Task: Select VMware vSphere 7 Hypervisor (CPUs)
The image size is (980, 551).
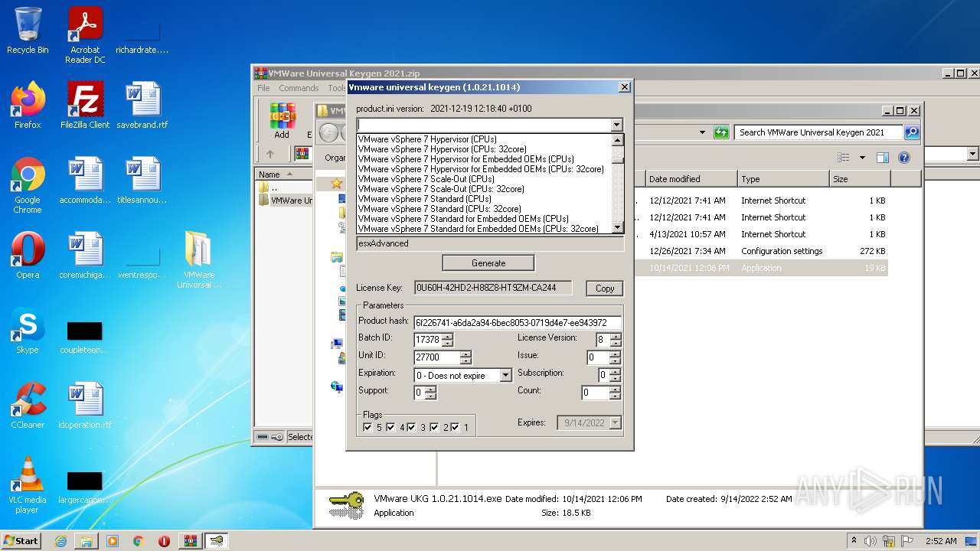Action: pos(427,139)
